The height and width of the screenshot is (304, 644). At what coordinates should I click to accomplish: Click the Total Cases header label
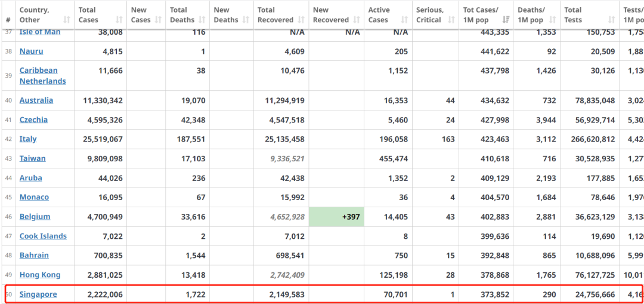(89, 15)
